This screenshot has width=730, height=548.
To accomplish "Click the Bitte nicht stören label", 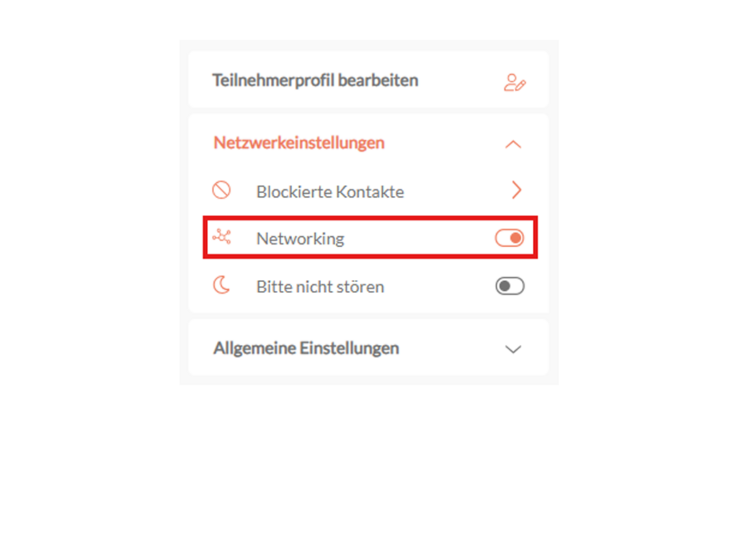I will click(320, 286).
